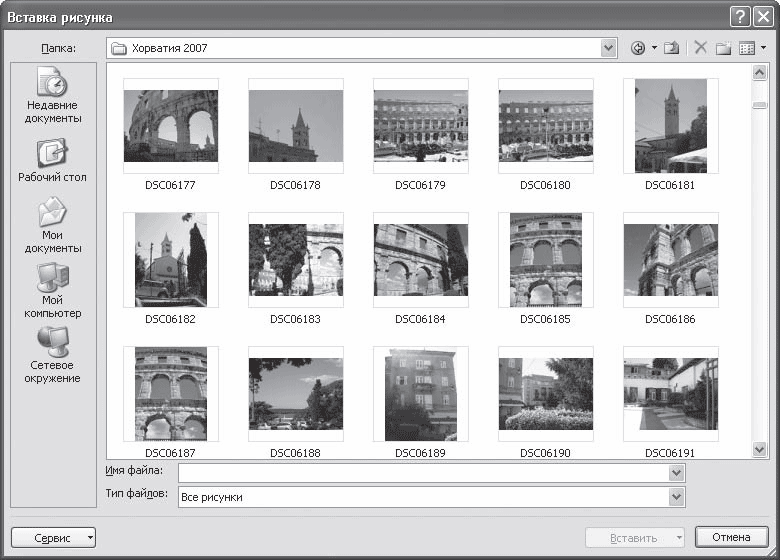Click the Отмена button

pyautogui.click(x=731, y=537)
